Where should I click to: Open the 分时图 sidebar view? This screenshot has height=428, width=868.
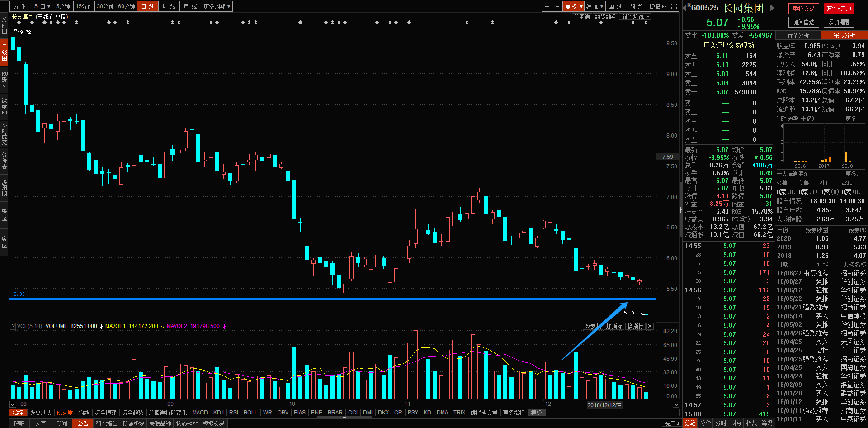click(5, 25)
